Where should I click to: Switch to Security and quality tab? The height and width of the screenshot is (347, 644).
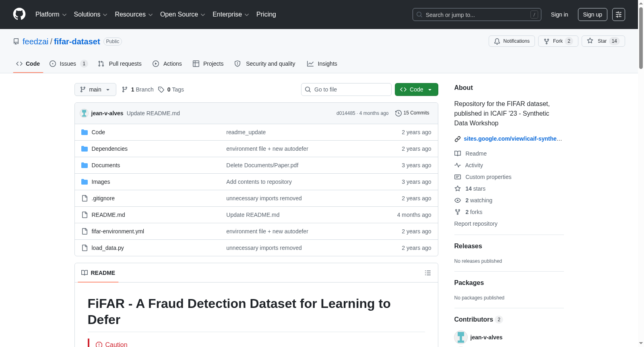click(265, 64)
